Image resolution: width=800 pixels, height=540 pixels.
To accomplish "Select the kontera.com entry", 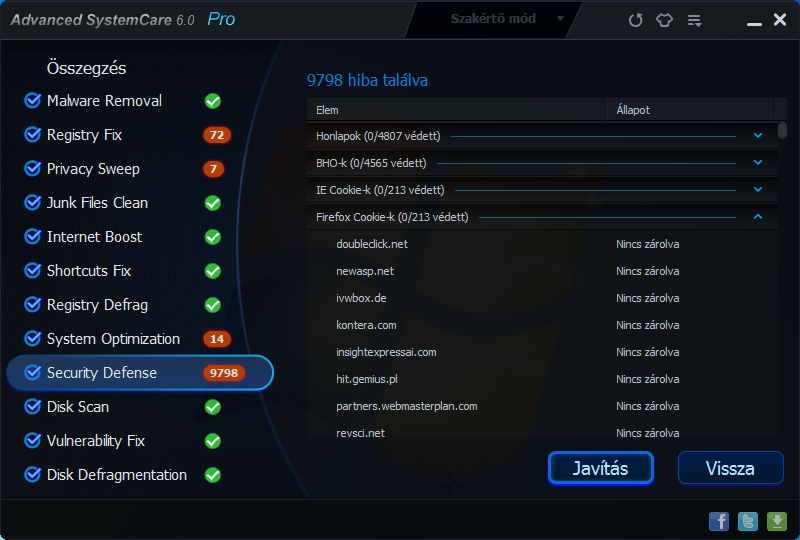I will point(542,325).
